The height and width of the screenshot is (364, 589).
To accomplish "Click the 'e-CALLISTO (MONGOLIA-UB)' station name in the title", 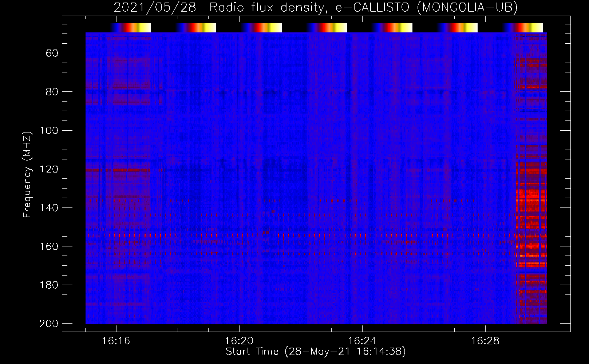I will tap(426, 8).
